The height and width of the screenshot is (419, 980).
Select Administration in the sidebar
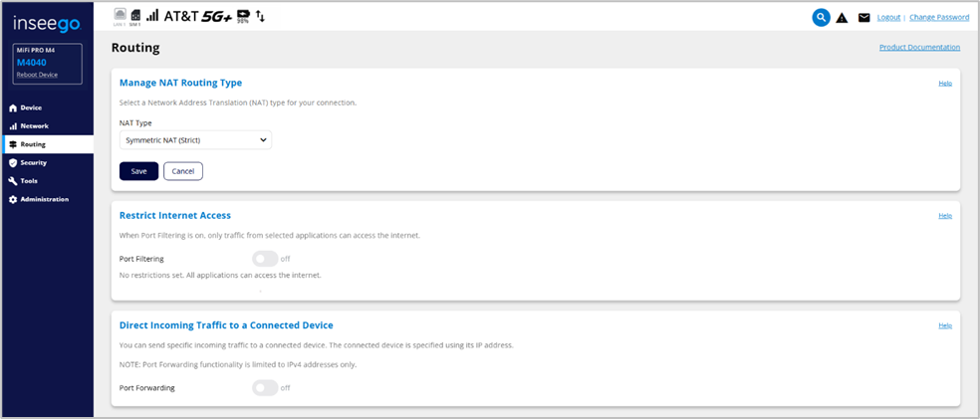pos(44,199)
